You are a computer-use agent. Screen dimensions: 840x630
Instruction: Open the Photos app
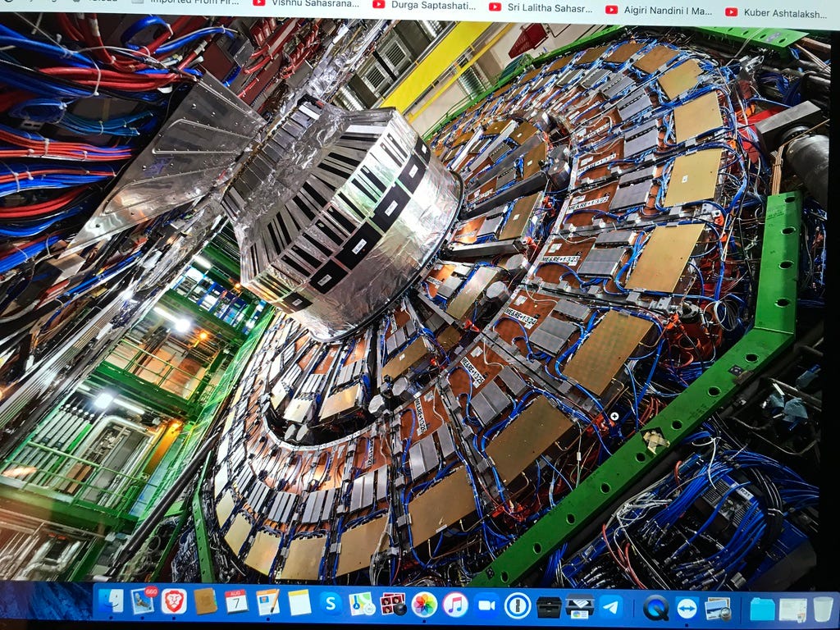click(424, 605)
